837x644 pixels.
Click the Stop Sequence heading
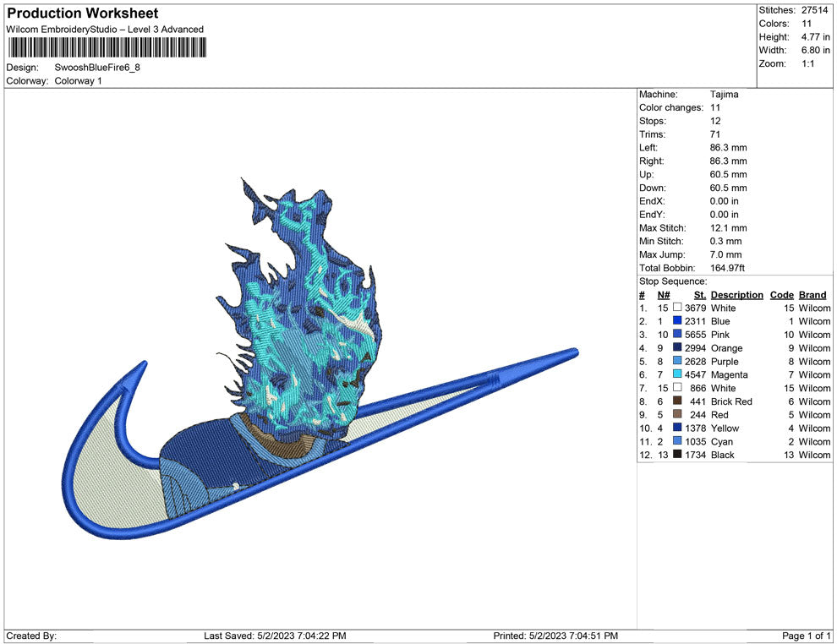[x=673, y=281]
